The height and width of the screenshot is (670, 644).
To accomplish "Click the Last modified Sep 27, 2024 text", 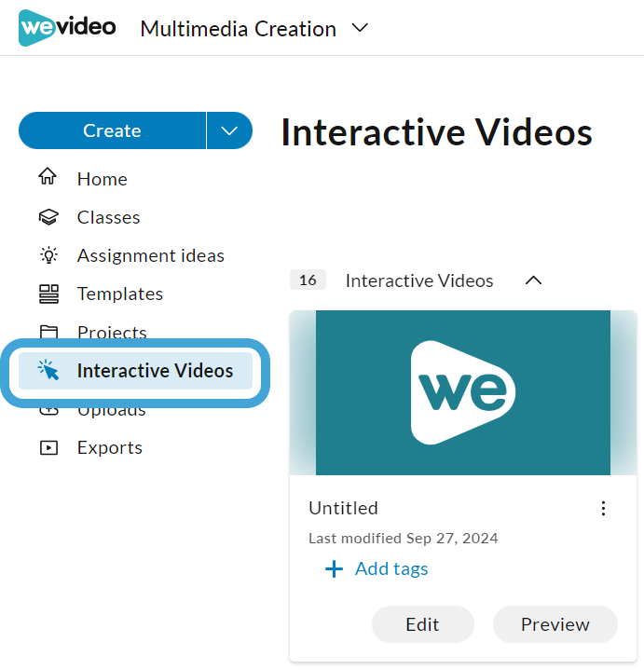I will pyautogui.click(x=403, y=538).
